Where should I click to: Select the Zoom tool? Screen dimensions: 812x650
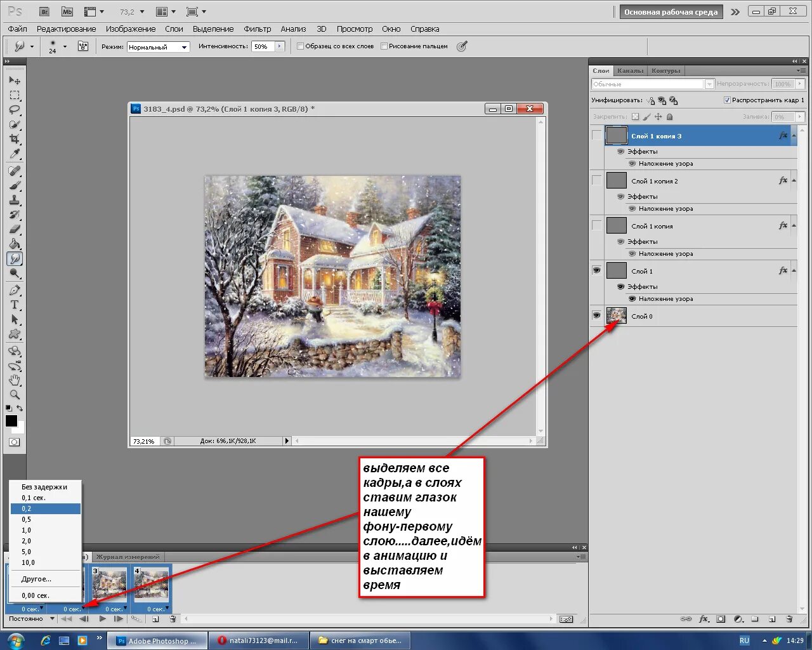(15, 394)
